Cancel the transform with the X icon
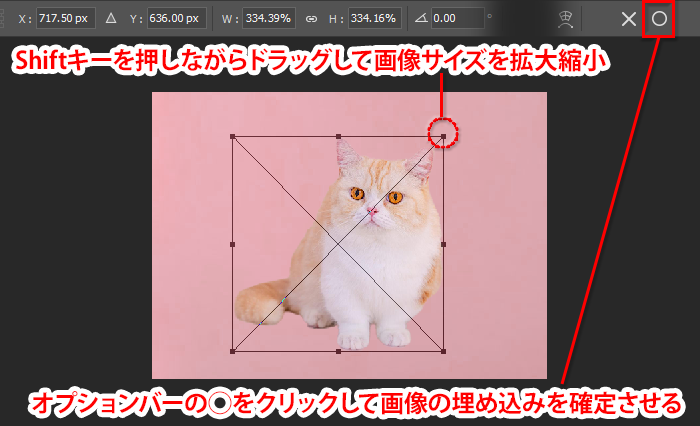 click(629, 19)
